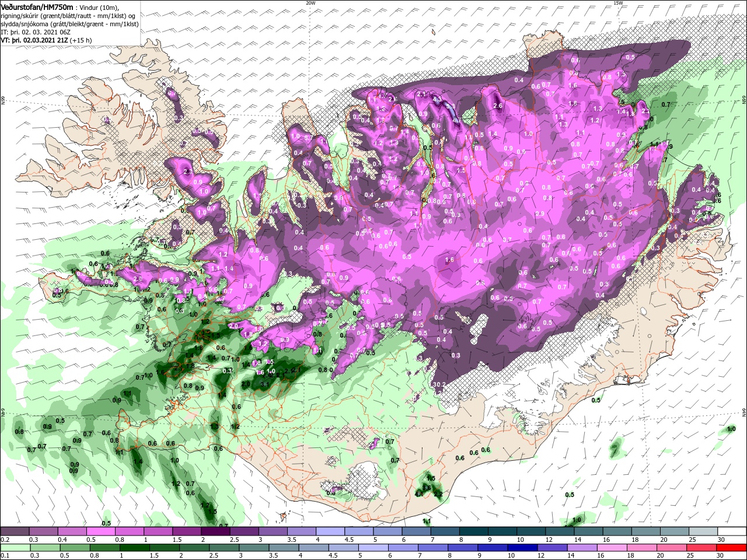Select the init time line 'IT: þri. 02. 03. 2021 06Z'
Screen dimensions: 747x560
[34, 32]
